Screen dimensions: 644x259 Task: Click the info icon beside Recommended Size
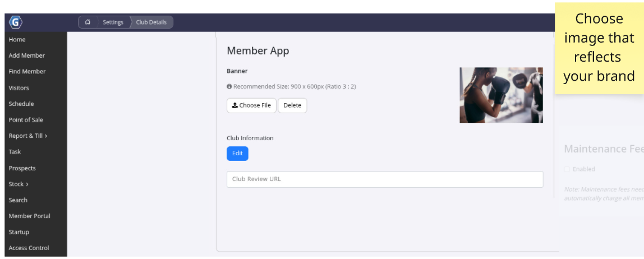pos(229,87)
